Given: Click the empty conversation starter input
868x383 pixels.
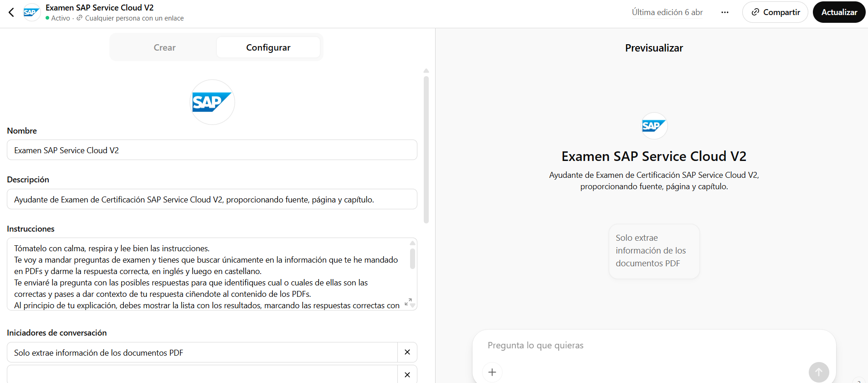Looking at the screenshot, I should (202, 375).
